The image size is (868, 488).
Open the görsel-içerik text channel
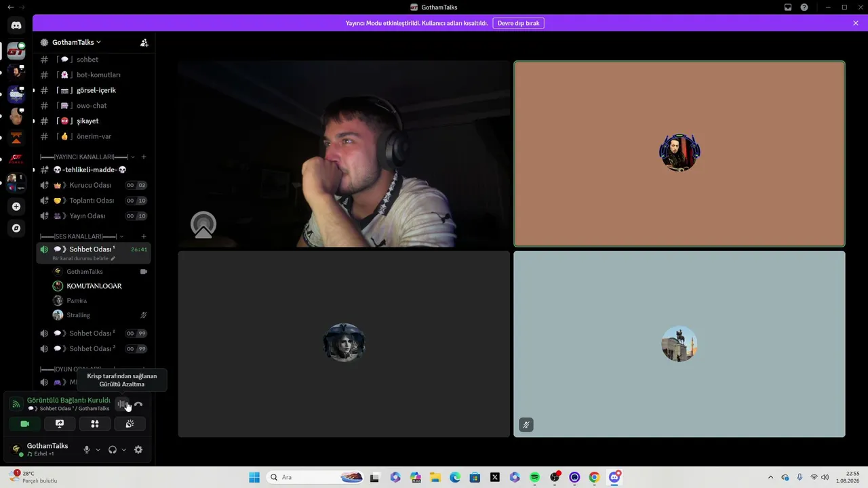tap(94, 90)
